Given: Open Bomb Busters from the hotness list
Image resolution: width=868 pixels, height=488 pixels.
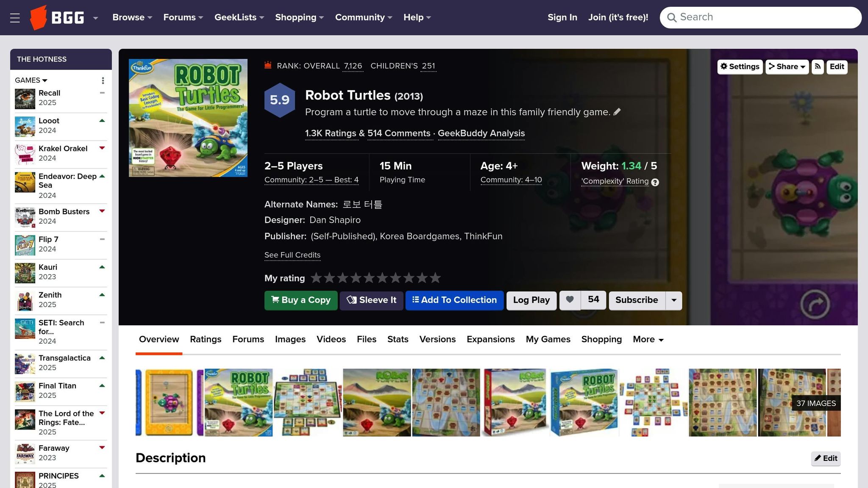Looking at the screenshot, I should click(64, 211).
